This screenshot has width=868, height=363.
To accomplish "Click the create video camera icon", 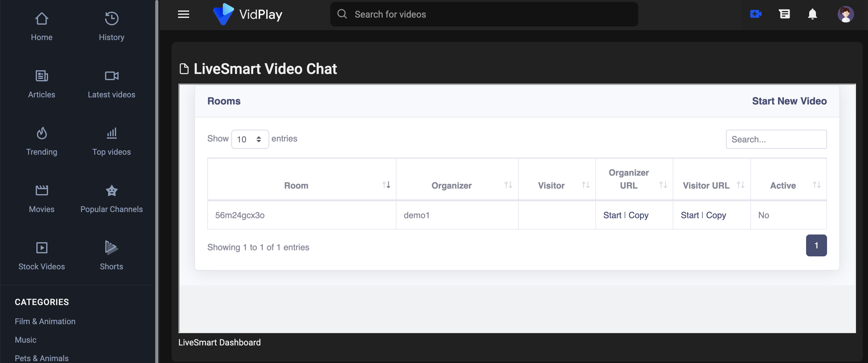I will click(756, 14).
